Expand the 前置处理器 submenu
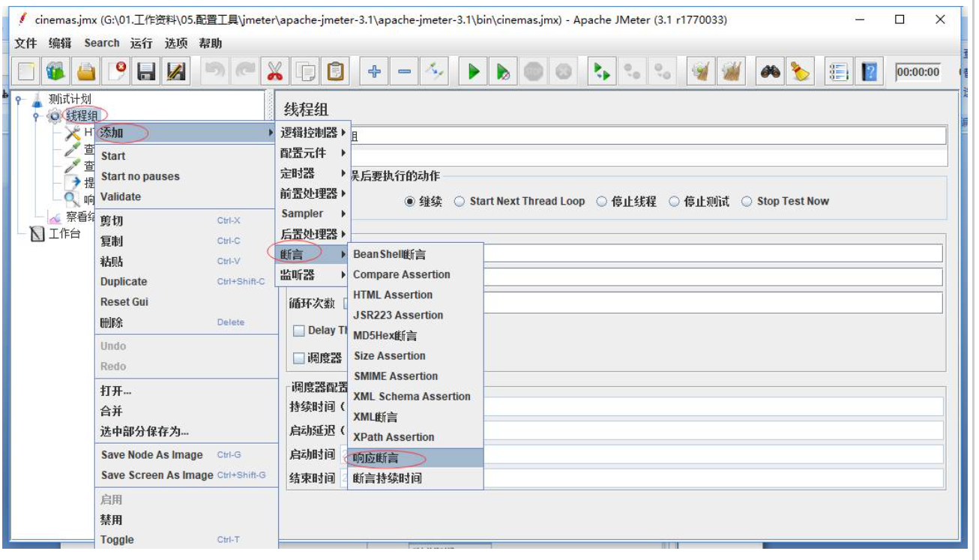979x560 pixels. point(313,193)
